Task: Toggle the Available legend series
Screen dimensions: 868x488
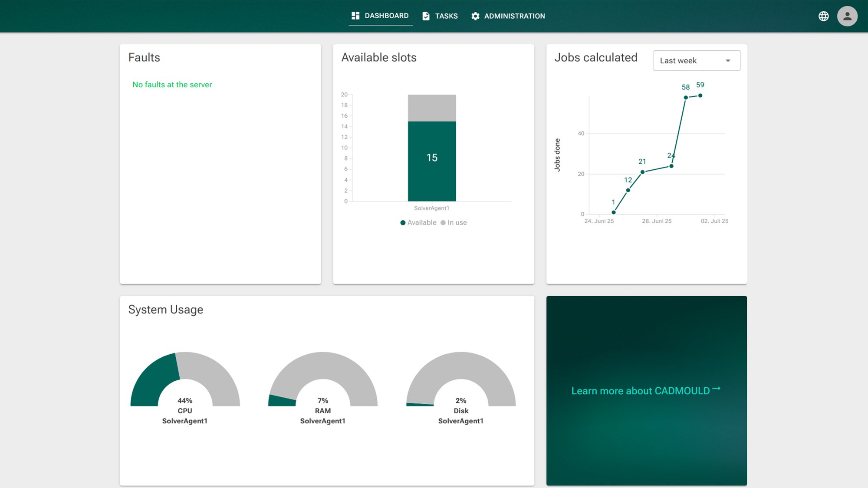Action: [418, 222]
